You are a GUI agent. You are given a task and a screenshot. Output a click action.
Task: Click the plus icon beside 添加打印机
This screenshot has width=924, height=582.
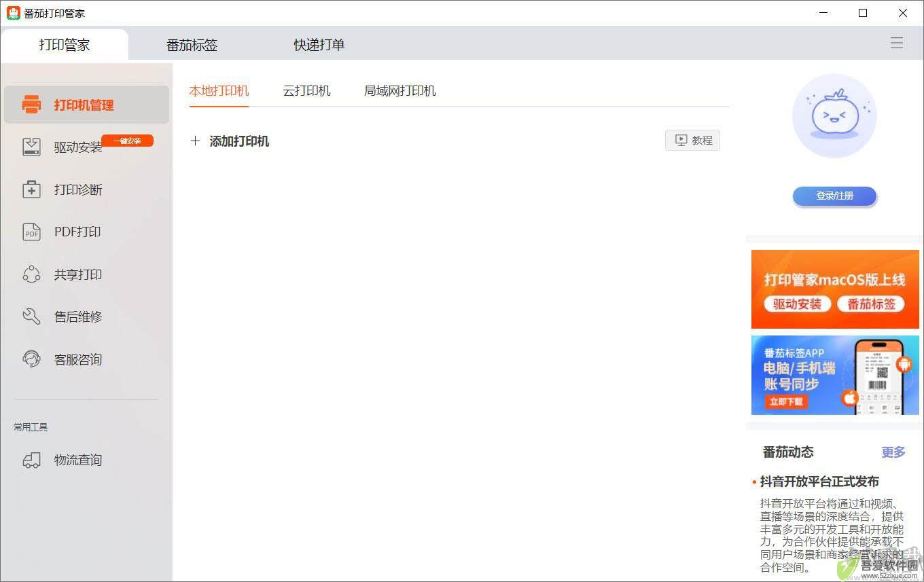pyautogui.click(x=196, y=141)
